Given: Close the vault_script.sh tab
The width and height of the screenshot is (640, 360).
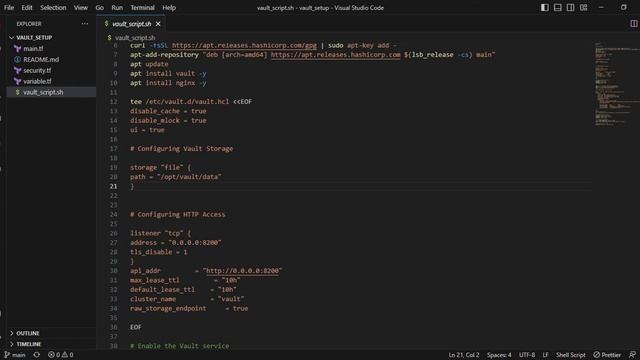Looking at the screenshot, I should coord(158,24).
